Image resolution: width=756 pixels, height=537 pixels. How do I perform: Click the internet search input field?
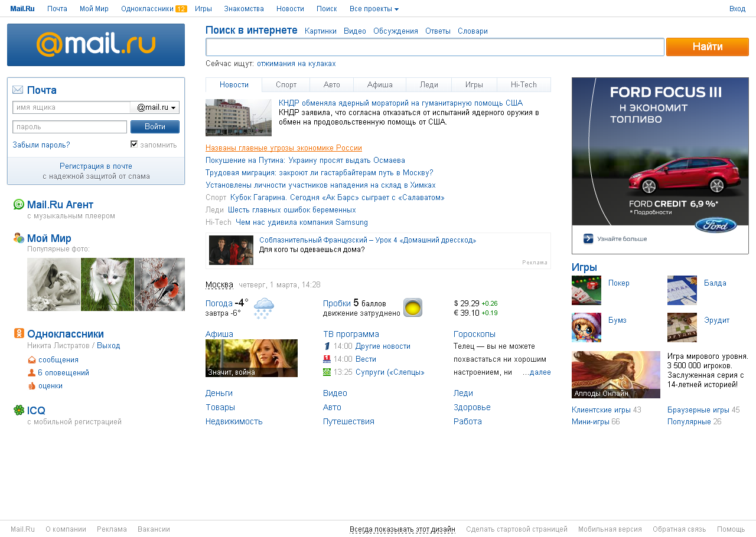[x=435, y=47]
